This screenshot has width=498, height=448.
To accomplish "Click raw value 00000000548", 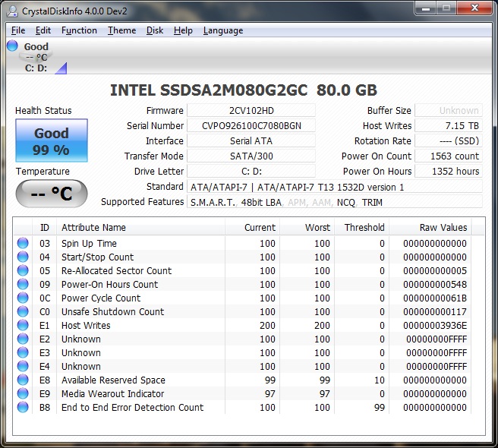I will coord(435,285).
